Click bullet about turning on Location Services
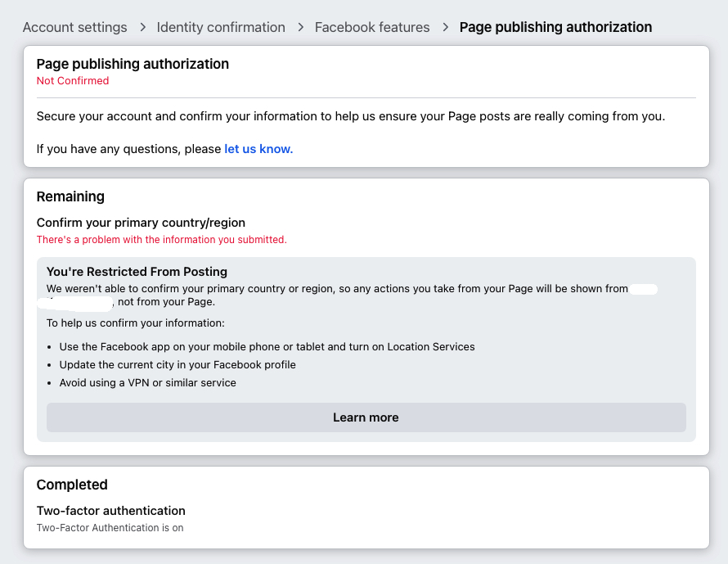Image resolution: width=728 pixels, height=564 pixels. click(267, 347)
